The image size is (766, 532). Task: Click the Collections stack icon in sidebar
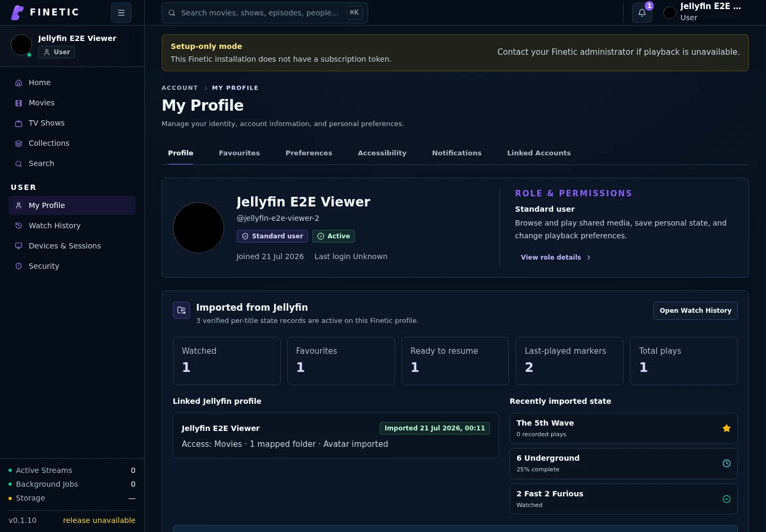coord(19,144)
